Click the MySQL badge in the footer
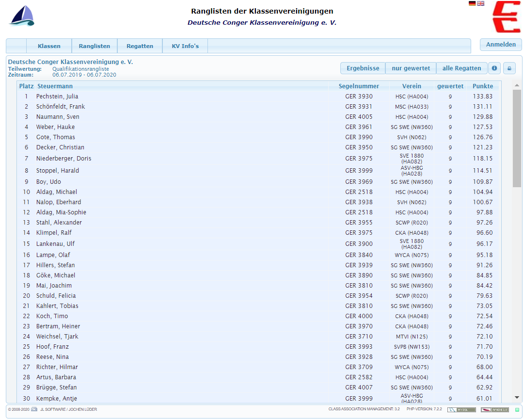This screenshot has width=524, height=420. coord(461,410)
